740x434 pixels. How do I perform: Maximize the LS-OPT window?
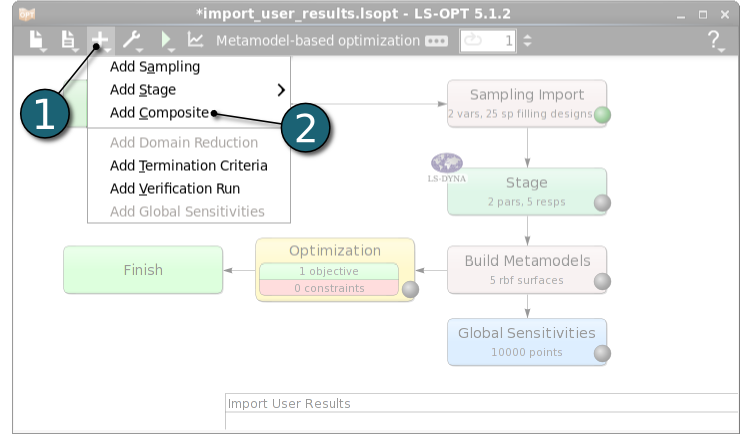point(703,15)
